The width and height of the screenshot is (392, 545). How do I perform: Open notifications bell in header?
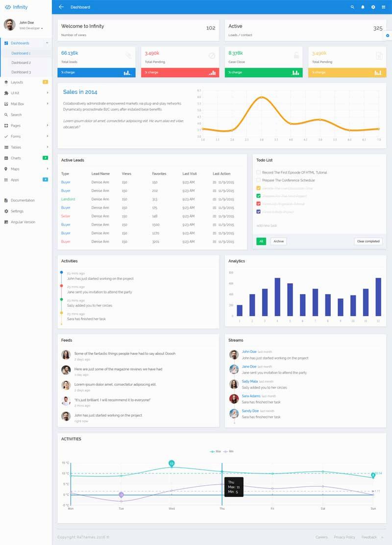click(x=363, y=7)
